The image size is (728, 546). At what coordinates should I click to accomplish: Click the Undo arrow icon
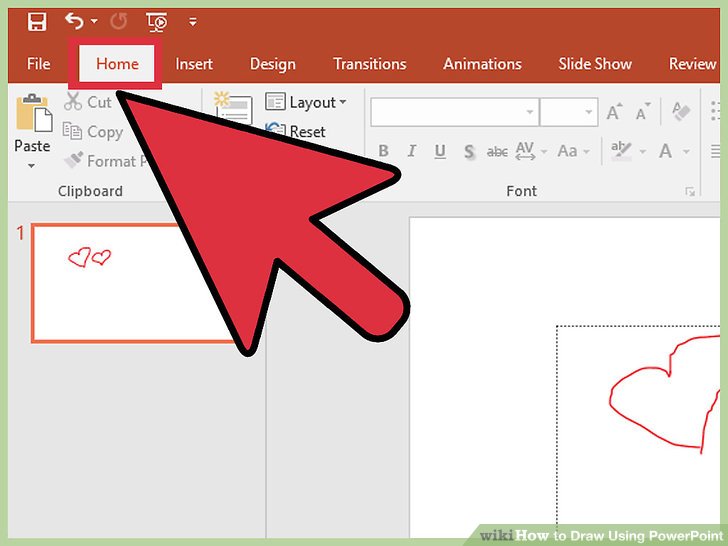click(74, 21)
